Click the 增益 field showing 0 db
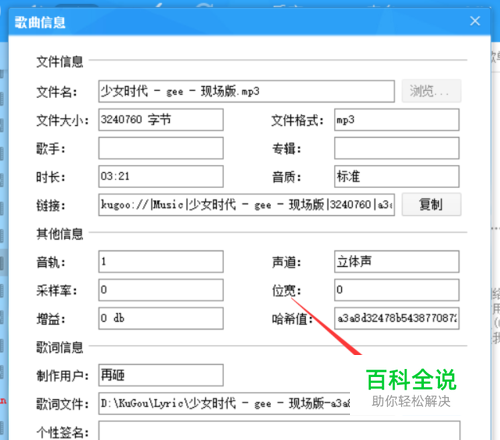 (x=161, y=318)
